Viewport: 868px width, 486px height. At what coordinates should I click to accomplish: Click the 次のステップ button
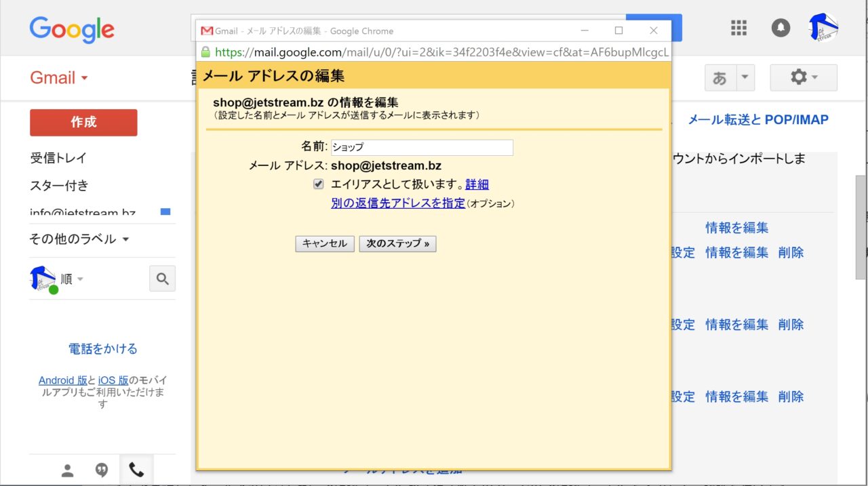tap(397, 244)
